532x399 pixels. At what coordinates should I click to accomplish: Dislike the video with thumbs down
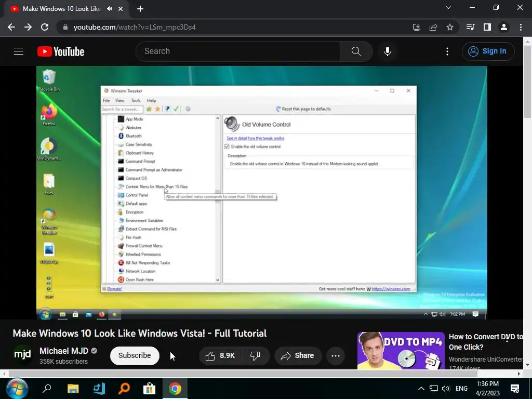256,355
